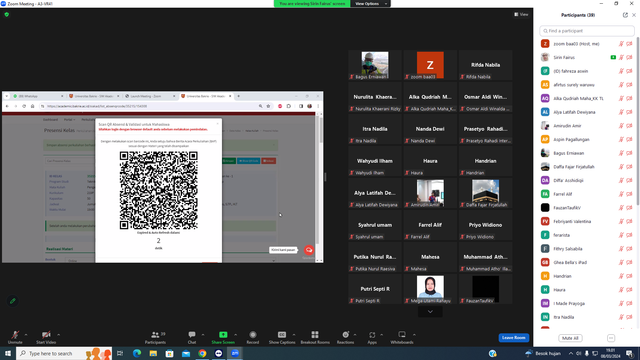Toggle mute for Ghea Bella's iPad
640x360 pixels.
click(621, 262)
